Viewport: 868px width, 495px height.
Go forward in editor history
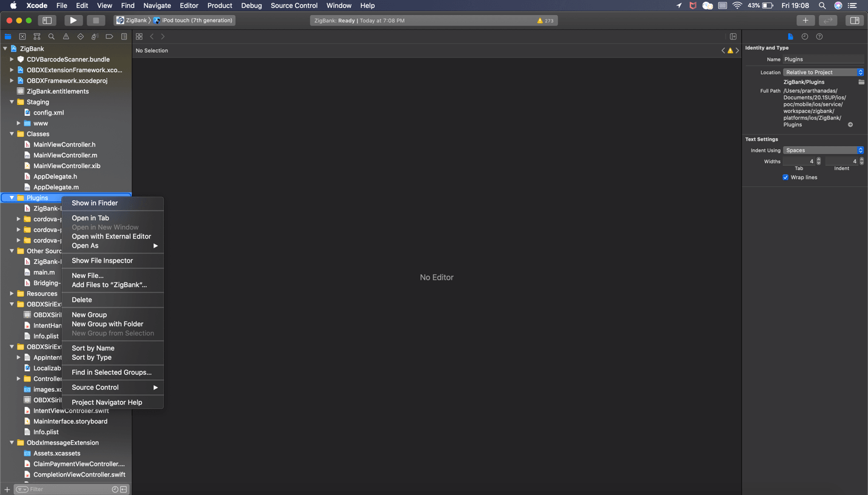click(163, 36)
